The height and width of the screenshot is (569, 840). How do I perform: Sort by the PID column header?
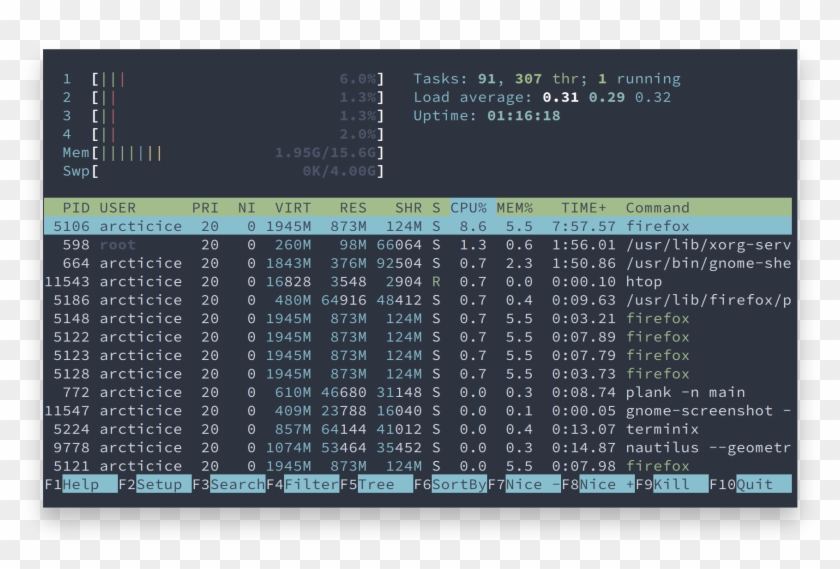point(76,208)
